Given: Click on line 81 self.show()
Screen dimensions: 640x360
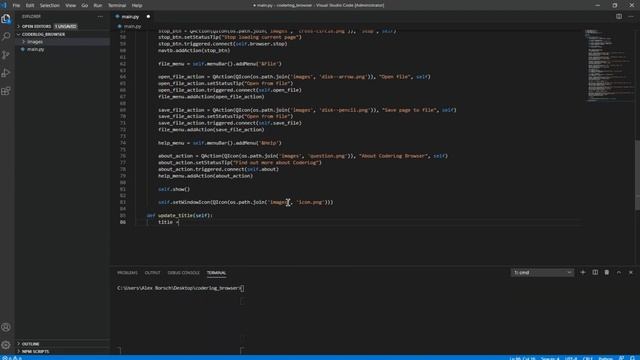Looking at the screenshot, I should coord(174,189).
